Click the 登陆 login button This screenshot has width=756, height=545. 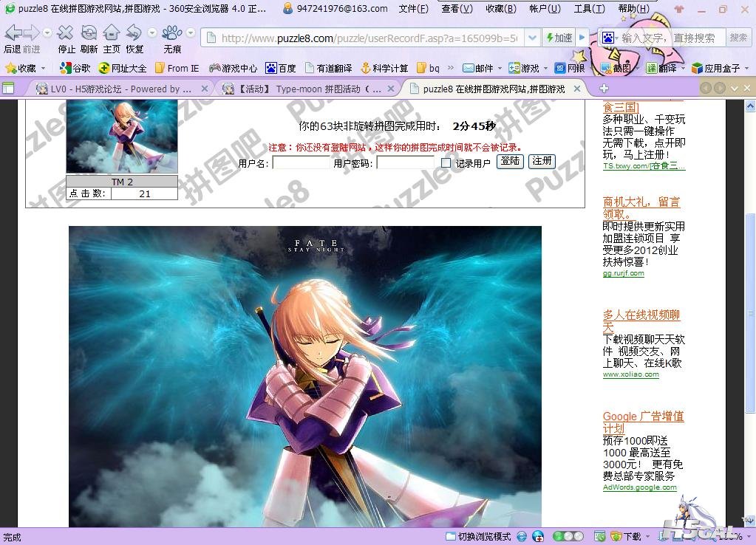point(510,162)
